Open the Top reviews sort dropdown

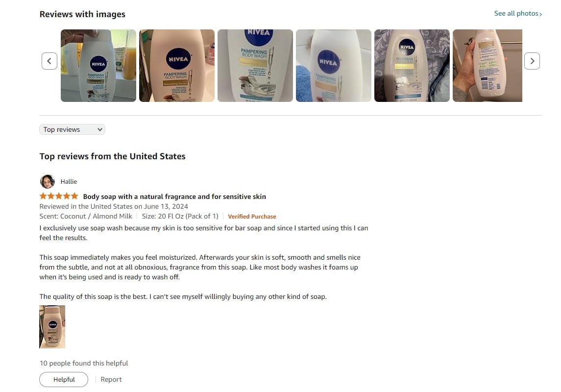click(x=73, y=129)
